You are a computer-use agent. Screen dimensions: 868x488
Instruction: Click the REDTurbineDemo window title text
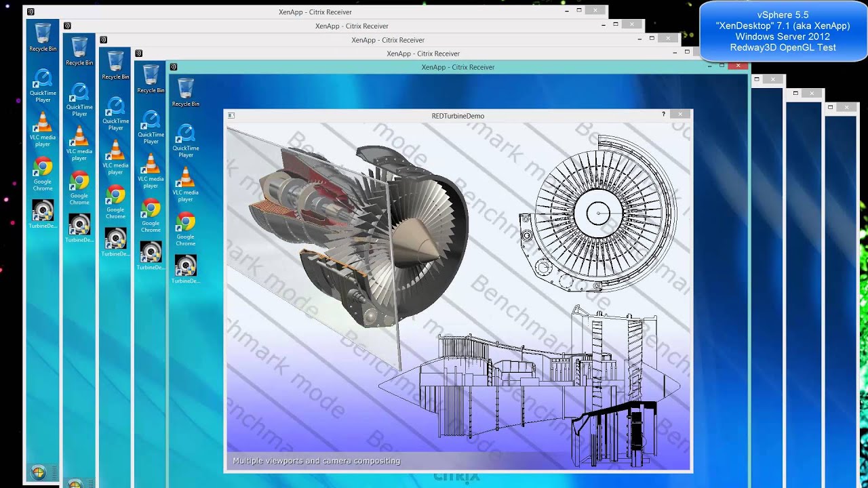click(x=458, y=115)
